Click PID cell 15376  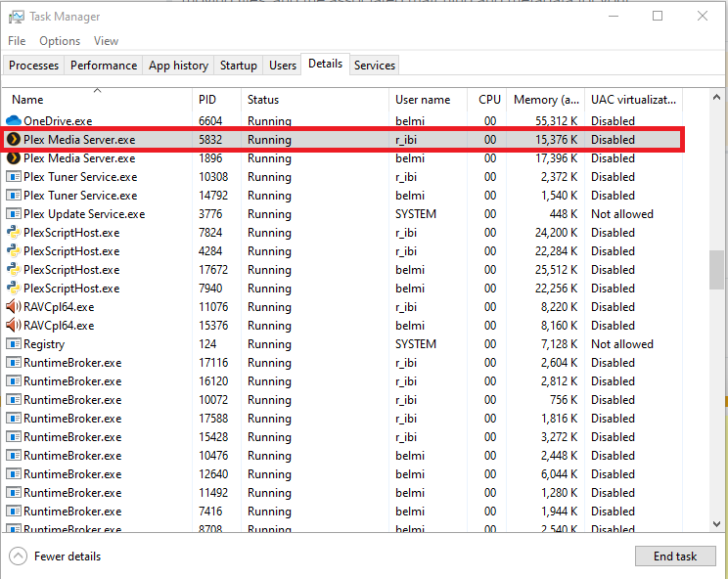coord(213,326)
